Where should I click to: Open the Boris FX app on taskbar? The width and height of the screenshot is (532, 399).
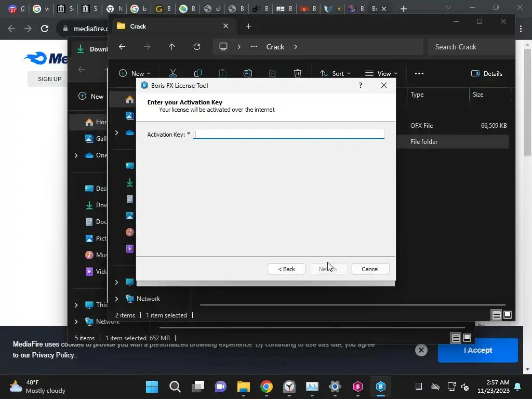[x=381, y=387]
